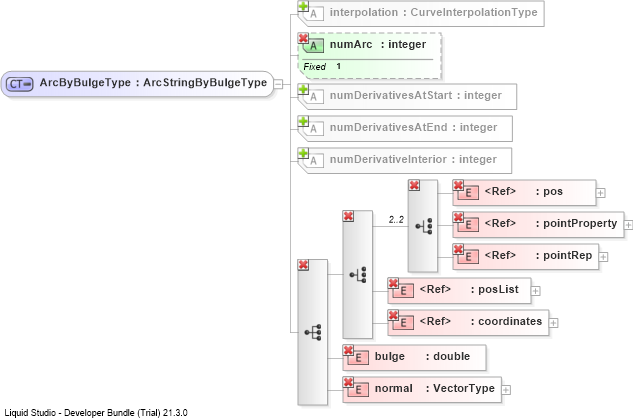This screenshot has width=633, height=418.
Task: Click the CT complex type icon
Action: click(20, 84)
